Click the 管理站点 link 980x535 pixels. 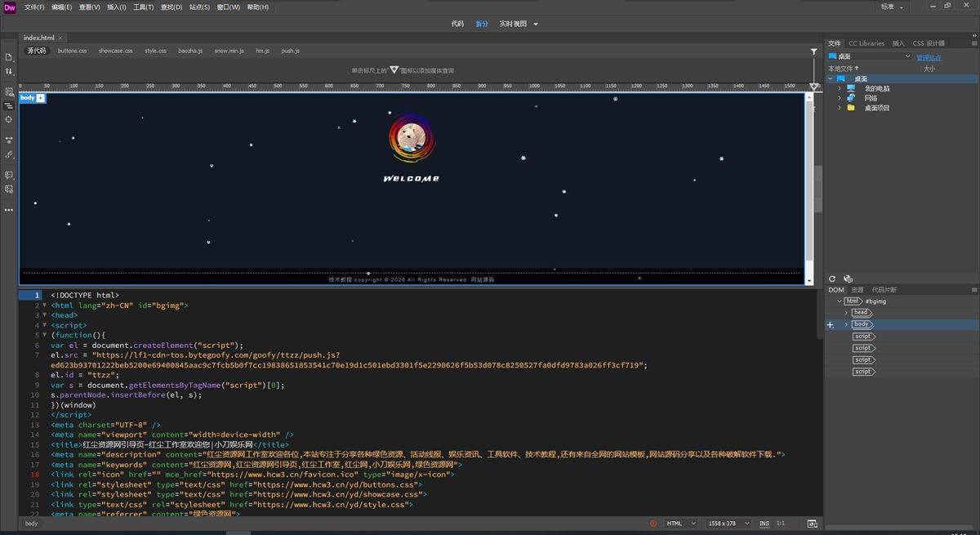pyautogui.click(x=929, y=57)
